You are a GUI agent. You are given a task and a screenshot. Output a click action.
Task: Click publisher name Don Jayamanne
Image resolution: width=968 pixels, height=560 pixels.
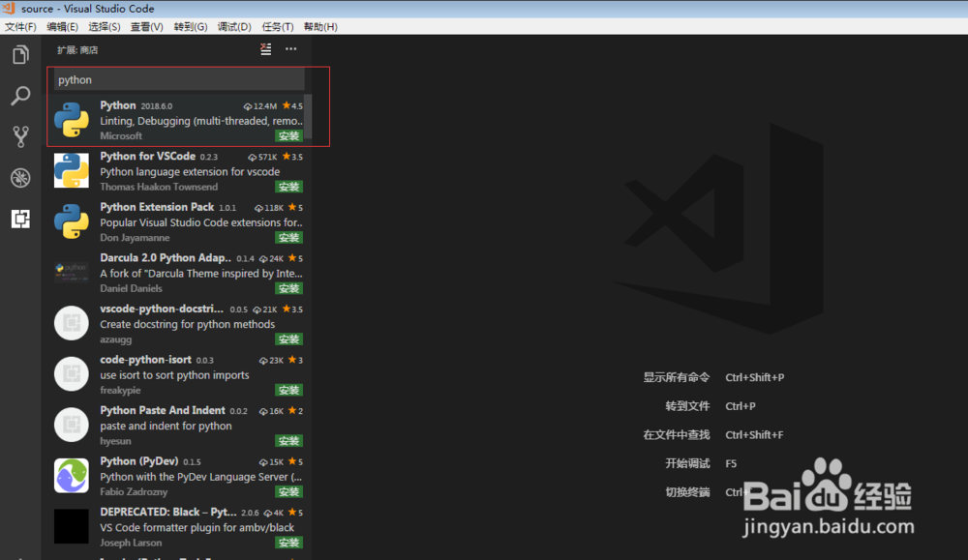click(135, 238)
